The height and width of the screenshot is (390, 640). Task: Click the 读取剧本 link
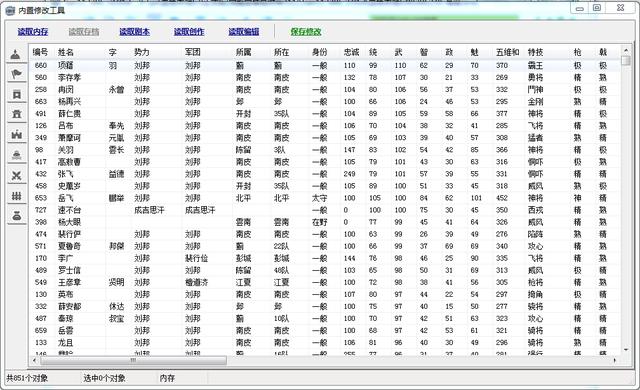point(135,32)
